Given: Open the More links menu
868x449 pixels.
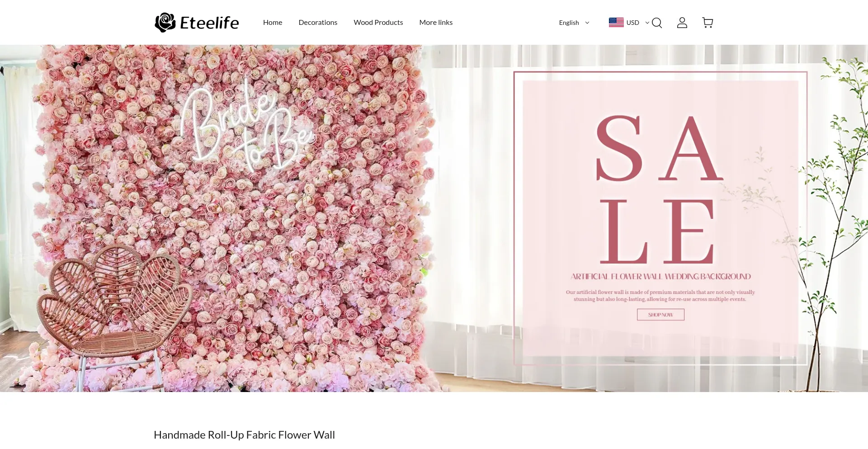Looking at the screenshot, I should pos(436,22).
